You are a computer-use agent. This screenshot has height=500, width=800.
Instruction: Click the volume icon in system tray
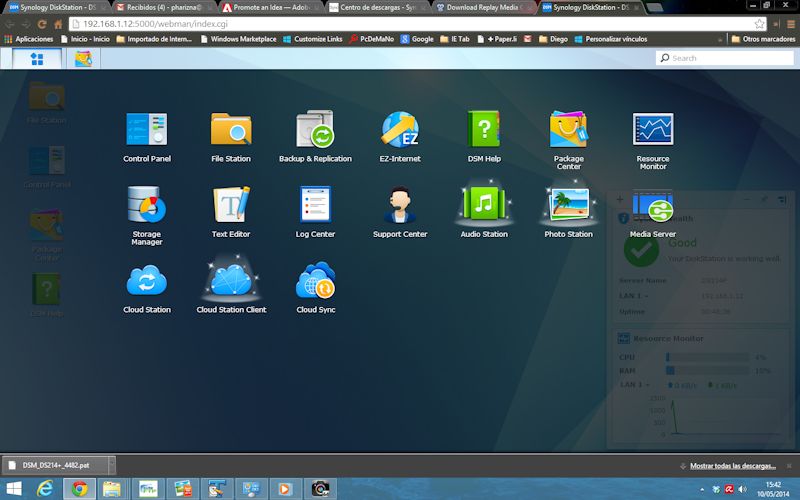pos(742,489)
